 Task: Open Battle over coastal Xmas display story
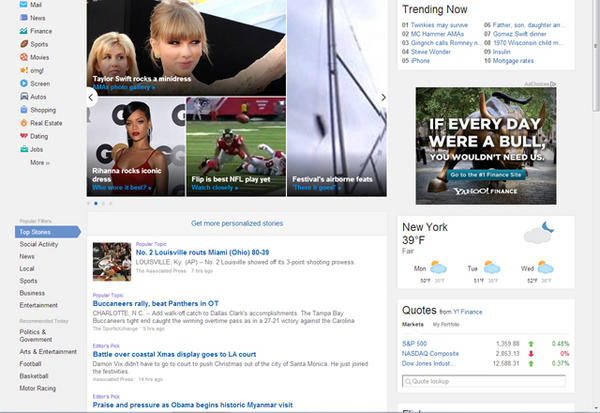(x=174, y=354)
